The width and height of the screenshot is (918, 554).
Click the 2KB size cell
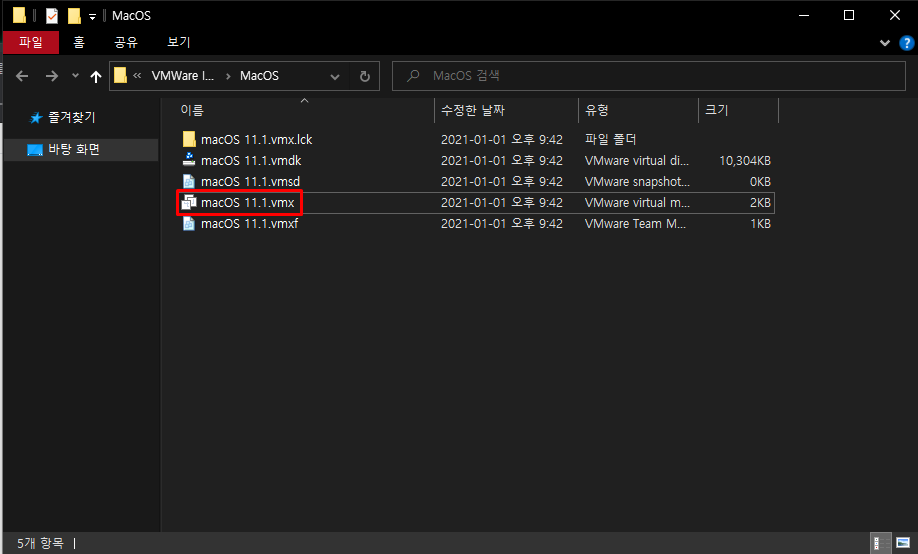coord(760,203)
